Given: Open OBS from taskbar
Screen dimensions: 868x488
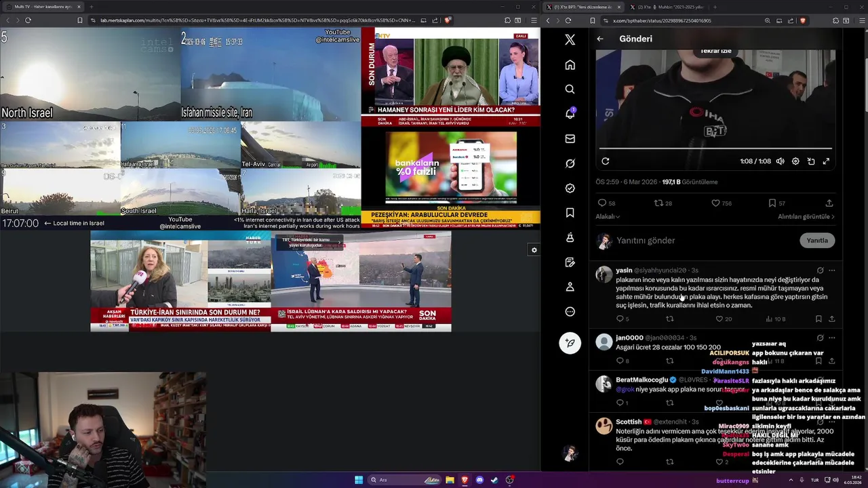Looking at the screenshot, I should click(x=510, y=480).
